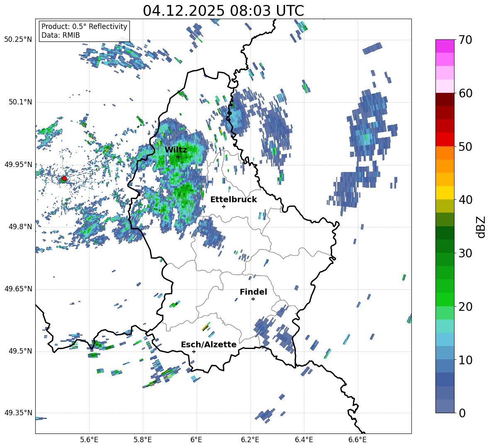Click the 6.4°E longitude label
The width and height of the screenshot is (491, 448).
click(x=304, y=440)
